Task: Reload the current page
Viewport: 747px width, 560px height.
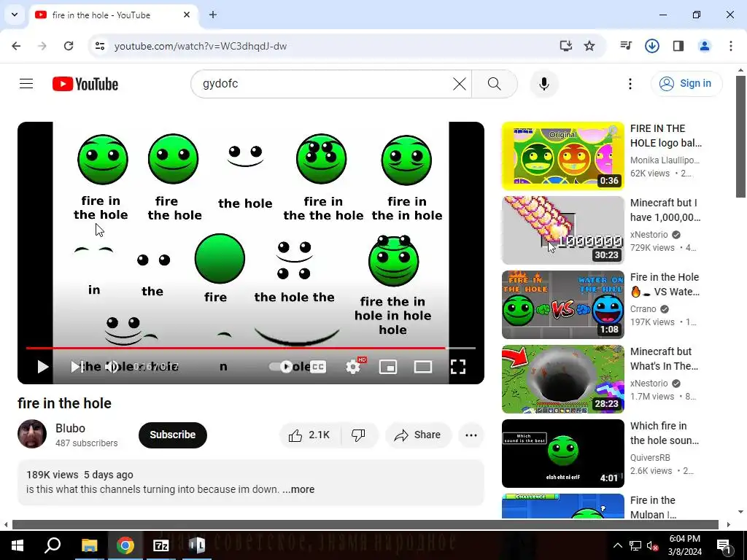Action: pyautogui.click(x=69, y=46)
